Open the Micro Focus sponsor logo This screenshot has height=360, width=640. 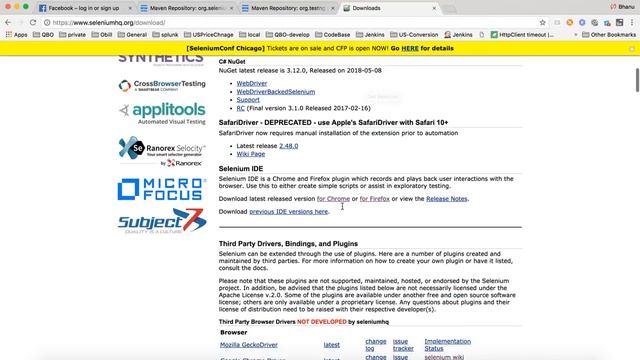[162, 189]
